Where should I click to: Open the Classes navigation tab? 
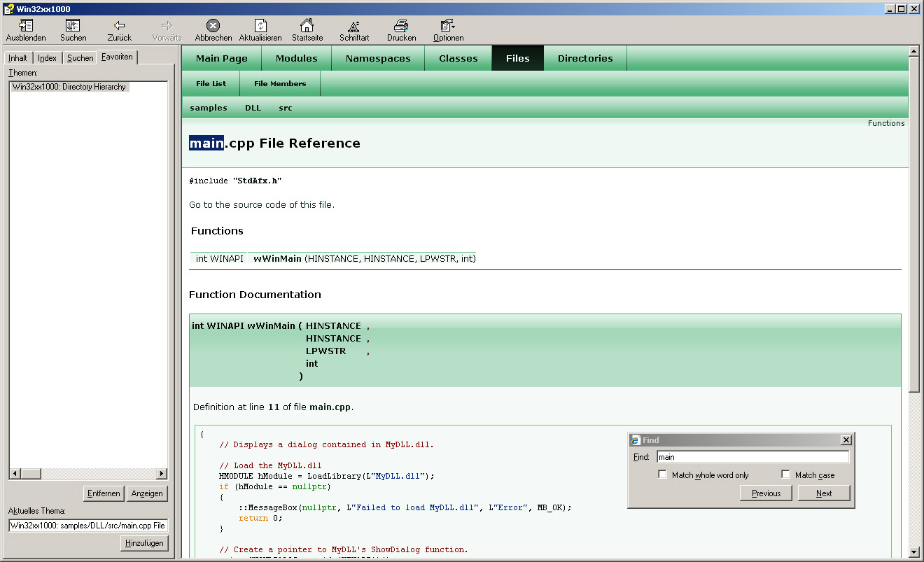point(458,59)
